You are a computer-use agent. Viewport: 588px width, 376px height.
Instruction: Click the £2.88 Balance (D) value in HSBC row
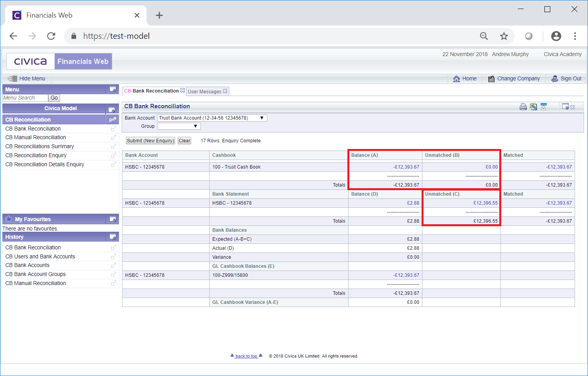413,203
